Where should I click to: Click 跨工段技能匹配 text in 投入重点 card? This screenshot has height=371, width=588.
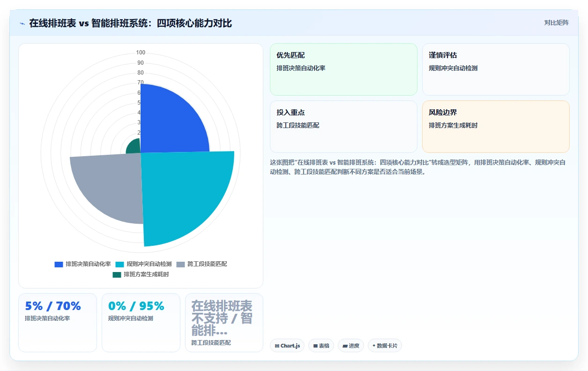tap(298, 125)
